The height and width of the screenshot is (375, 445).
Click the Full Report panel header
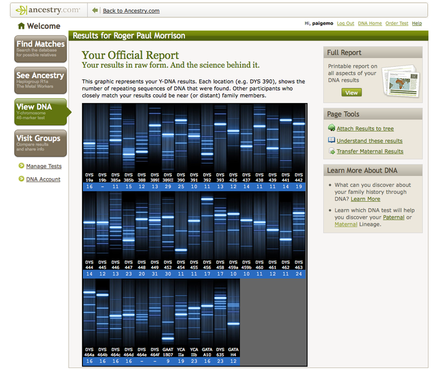[373, 52]
